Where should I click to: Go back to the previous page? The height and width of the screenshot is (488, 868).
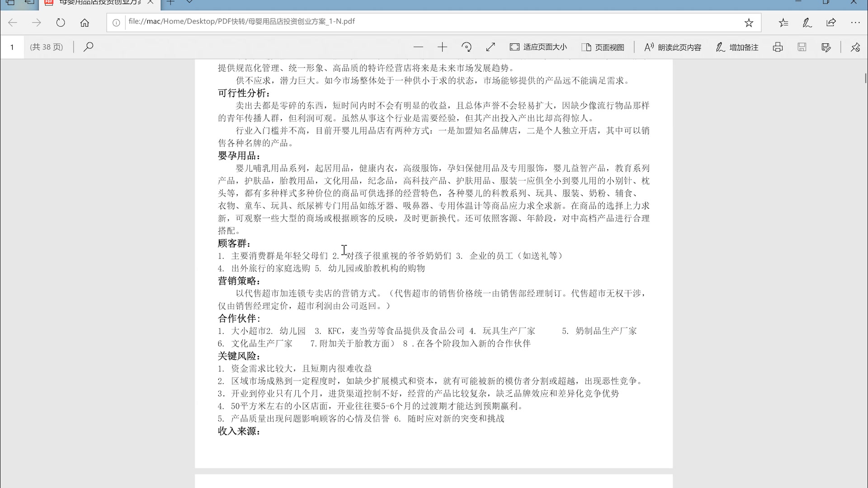tap(13, 23)
